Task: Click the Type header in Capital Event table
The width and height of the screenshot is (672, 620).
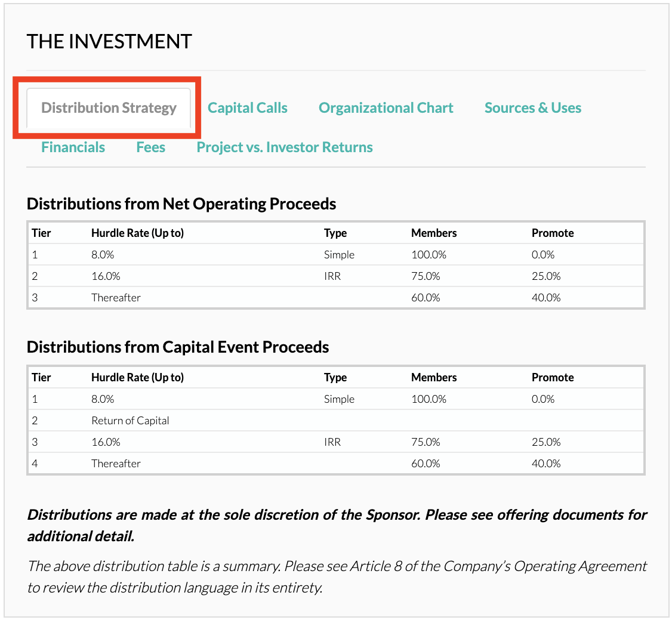Action: [x=335, y=378]
